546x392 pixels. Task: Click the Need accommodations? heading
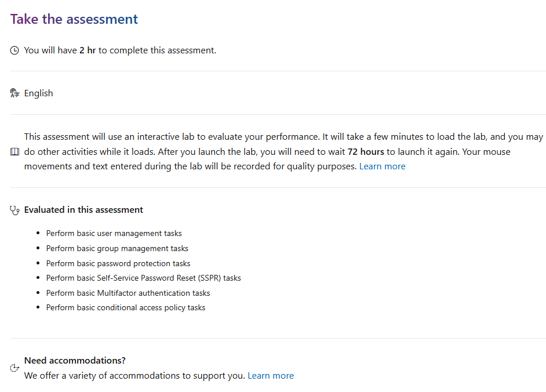[x=75, y=360]
